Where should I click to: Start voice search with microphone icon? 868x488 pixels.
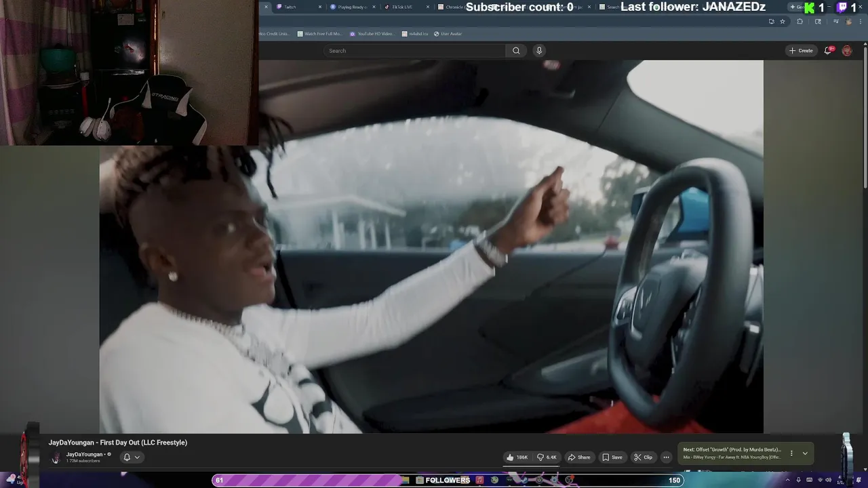click(539, 51)
